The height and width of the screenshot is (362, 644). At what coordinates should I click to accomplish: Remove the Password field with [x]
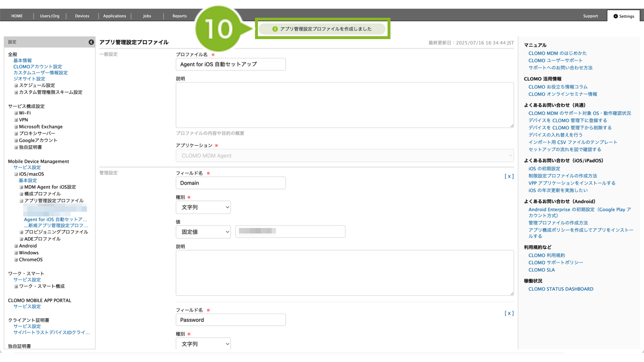(509, 313)
